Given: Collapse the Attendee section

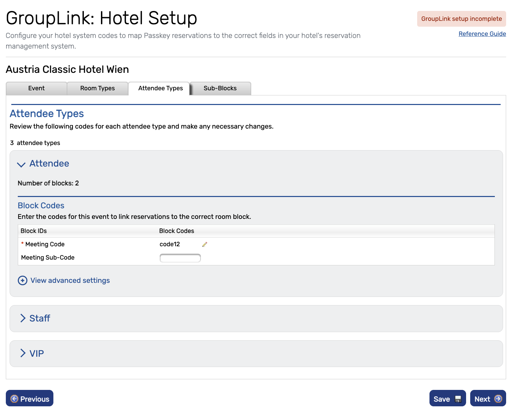Looking at the screenshot, I should [x=21, y=165].
